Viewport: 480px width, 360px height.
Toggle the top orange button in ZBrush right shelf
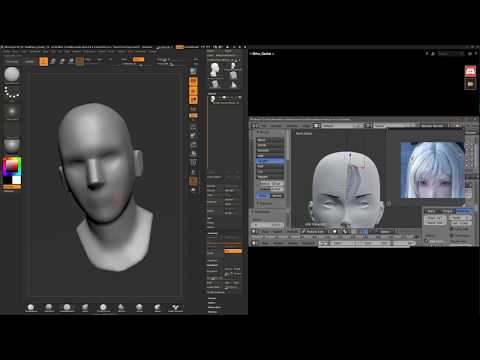(193, 82)
